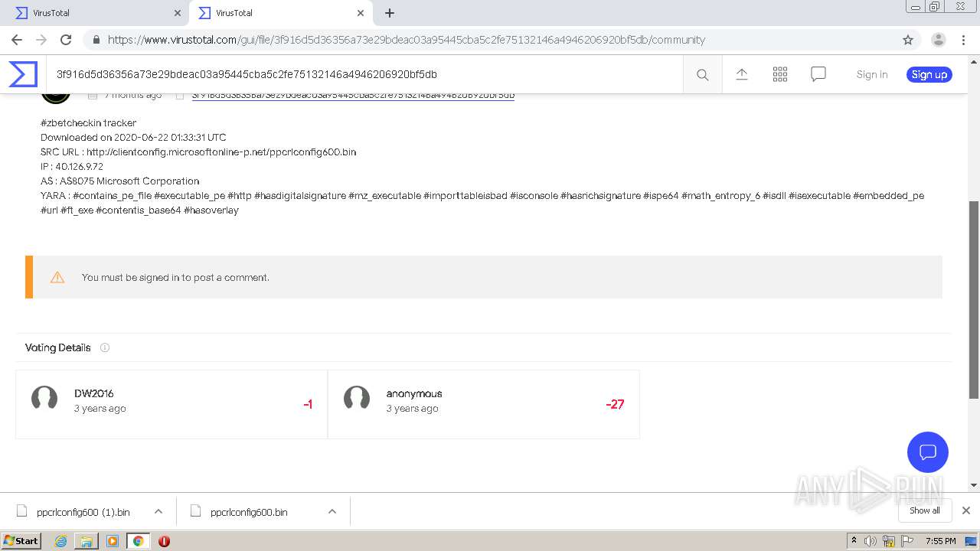Screen dimensions: 980x551
Task: View site security lock icon
Action: pos(96,40)
